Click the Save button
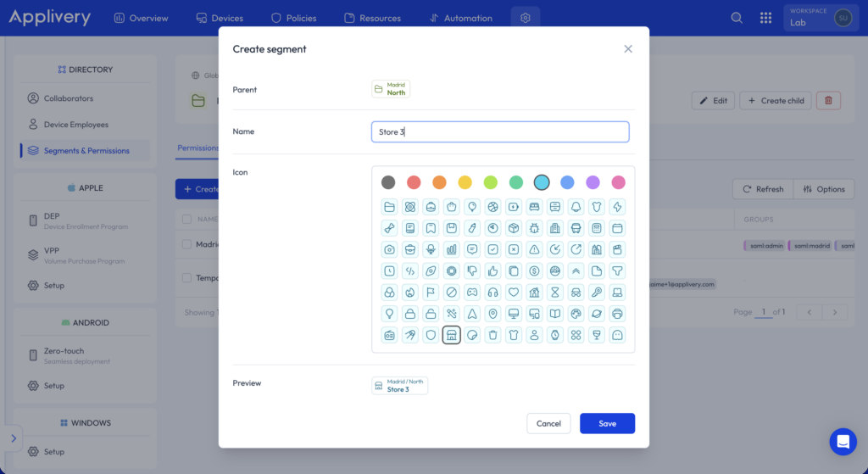 607,424
